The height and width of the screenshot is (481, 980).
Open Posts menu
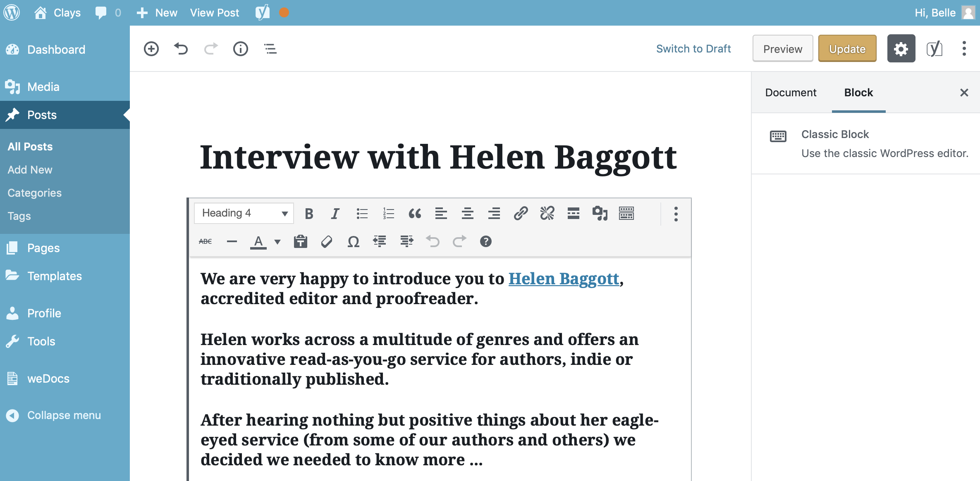pyautogui.click(x=65, y=115)
